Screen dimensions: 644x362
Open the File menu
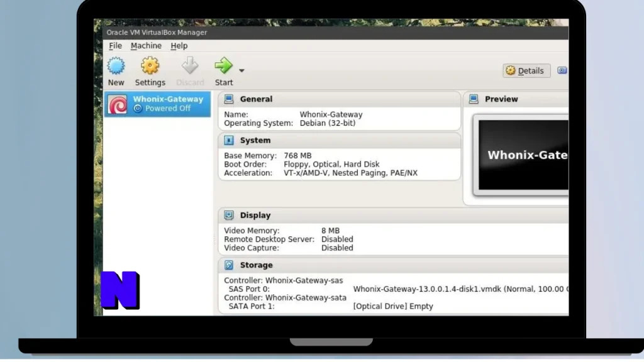tap(115, 45)
